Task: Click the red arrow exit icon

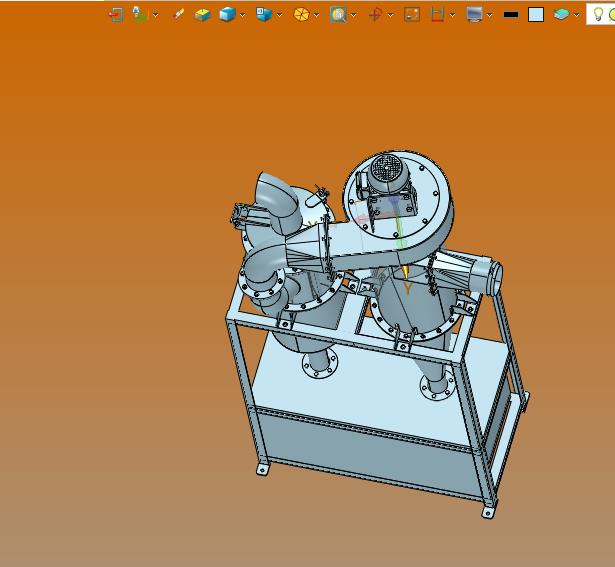Action: pyautogui.click(x=116, y=15)
